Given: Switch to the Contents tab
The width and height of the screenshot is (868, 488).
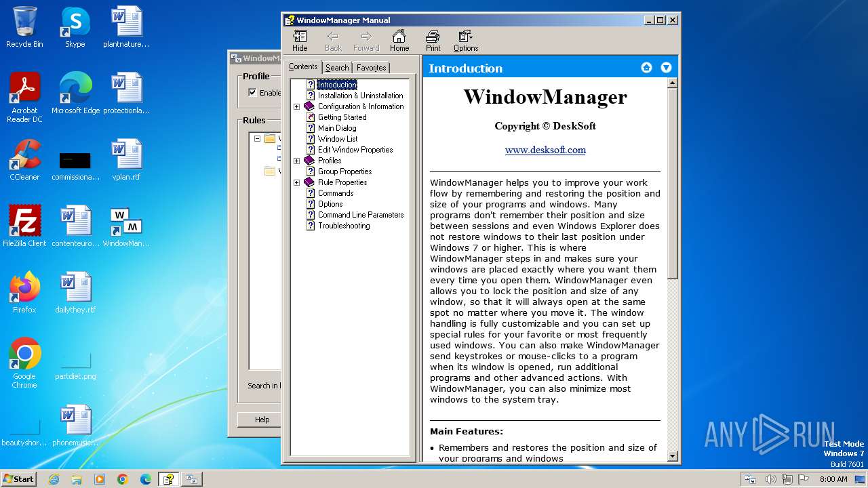Looking at the screenshot, I should (x=303, y=66).
